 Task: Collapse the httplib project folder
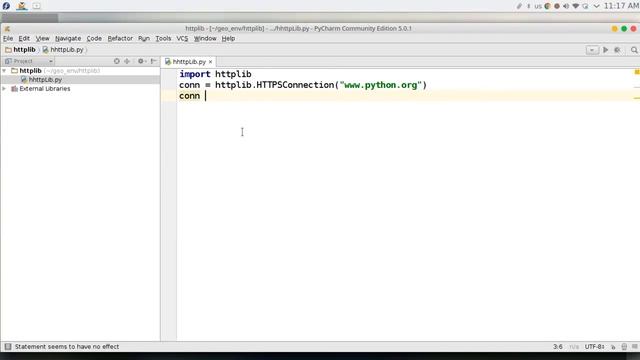pyautogui.click(x=4, y=71)
